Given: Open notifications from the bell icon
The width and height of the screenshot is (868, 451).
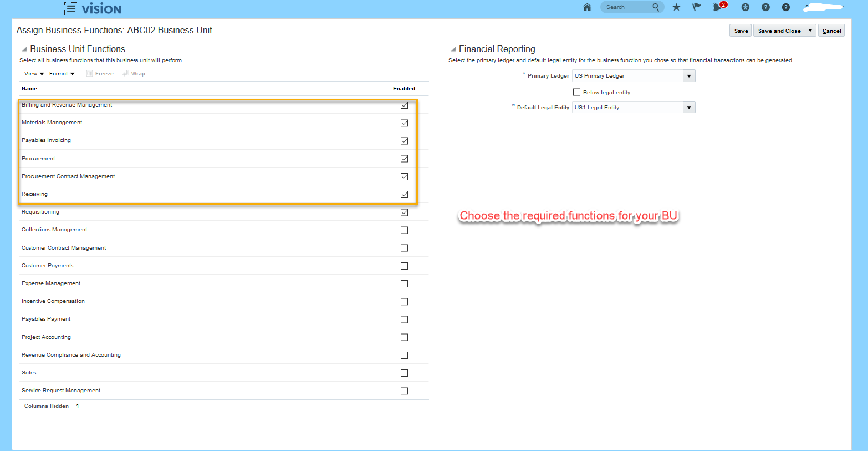Looking at the screenshot, I should coord(717,7).
